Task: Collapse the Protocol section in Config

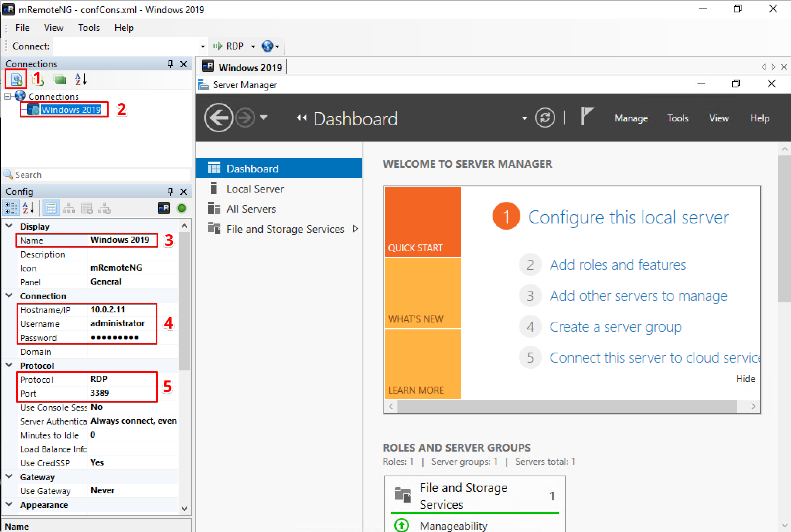Action: 9,365
